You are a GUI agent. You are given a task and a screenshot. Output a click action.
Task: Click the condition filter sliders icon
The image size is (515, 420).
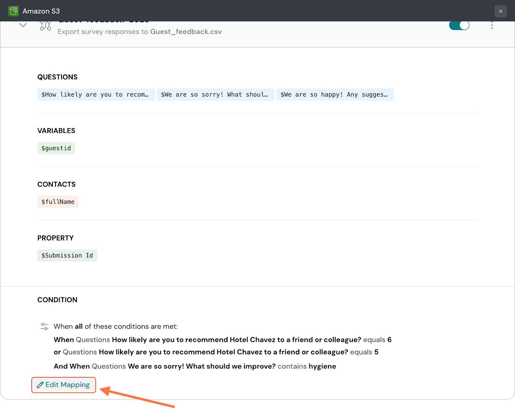[x=44, y=326]
